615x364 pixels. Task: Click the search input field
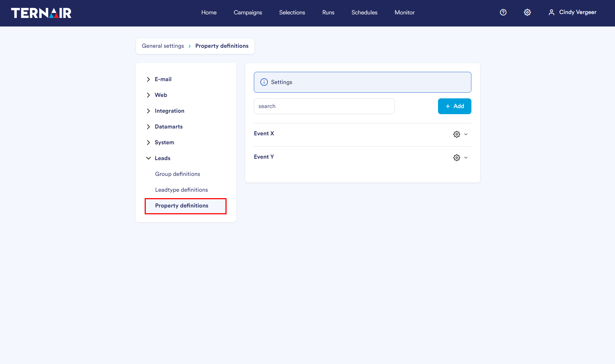point(324,106)
